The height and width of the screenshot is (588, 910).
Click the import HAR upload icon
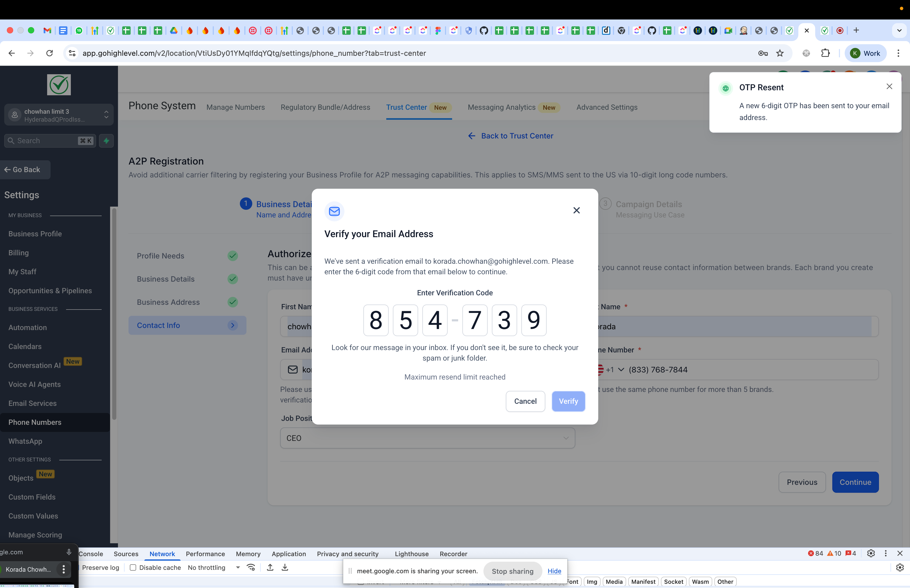click(x=270, y=567)
